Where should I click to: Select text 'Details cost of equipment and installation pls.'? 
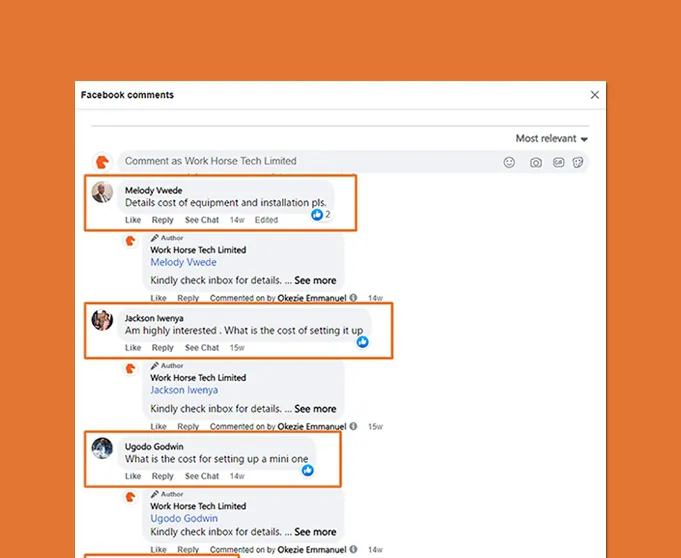[225, 203]
